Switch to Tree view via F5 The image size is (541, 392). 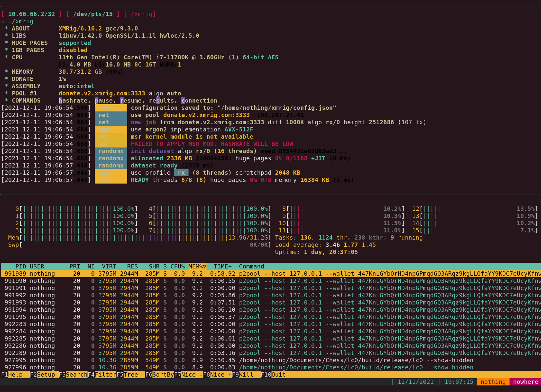131,375
